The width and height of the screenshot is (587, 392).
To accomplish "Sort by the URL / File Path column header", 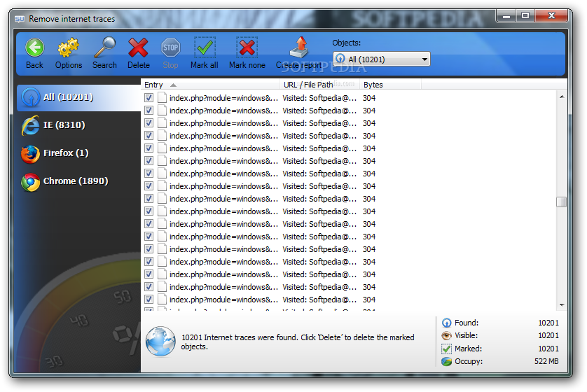I will tap(319, 85).
